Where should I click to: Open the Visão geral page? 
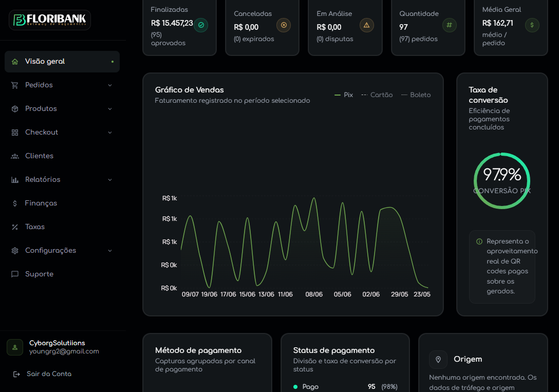62,62
